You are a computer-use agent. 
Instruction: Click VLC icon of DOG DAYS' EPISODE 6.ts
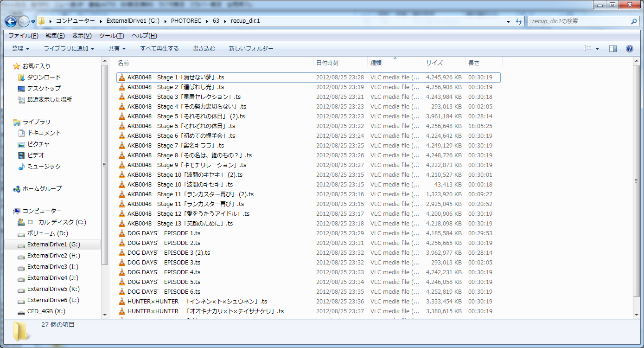coord(122,292)
